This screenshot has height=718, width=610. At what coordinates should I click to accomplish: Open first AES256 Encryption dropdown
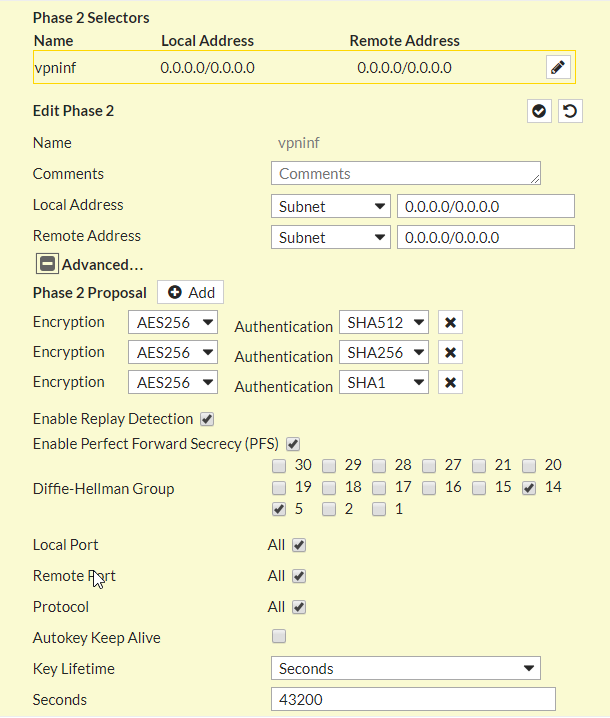tap(173, 322)
